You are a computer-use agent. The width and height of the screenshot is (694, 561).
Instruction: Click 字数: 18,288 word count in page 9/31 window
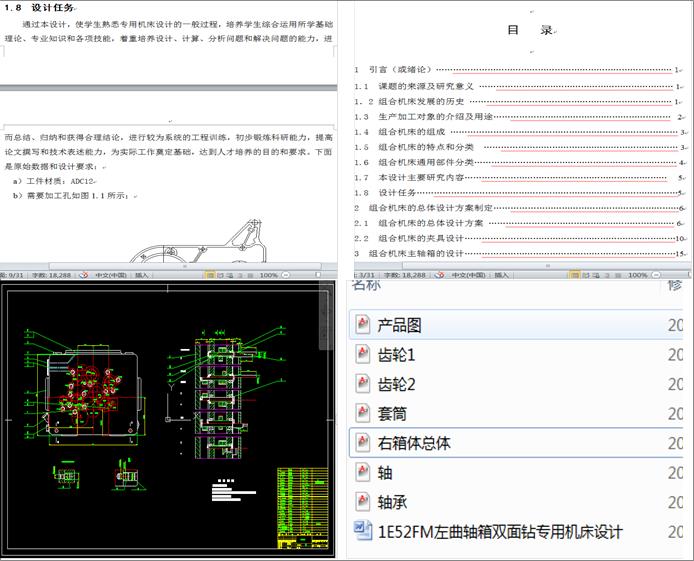coord(51,275)
